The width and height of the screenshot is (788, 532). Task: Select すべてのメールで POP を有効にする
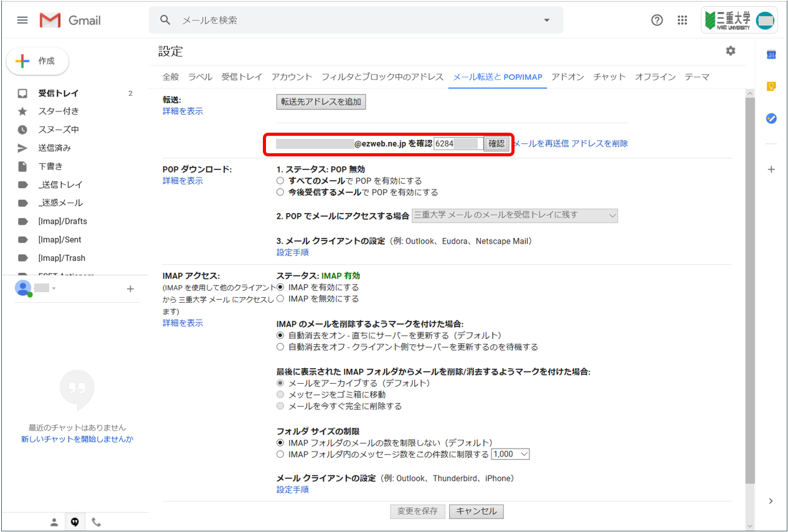point(280,181)
